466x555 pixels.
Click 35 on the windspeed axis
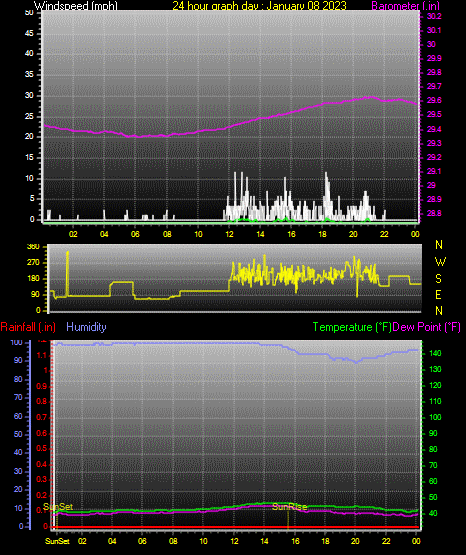(x=29, y=74)
